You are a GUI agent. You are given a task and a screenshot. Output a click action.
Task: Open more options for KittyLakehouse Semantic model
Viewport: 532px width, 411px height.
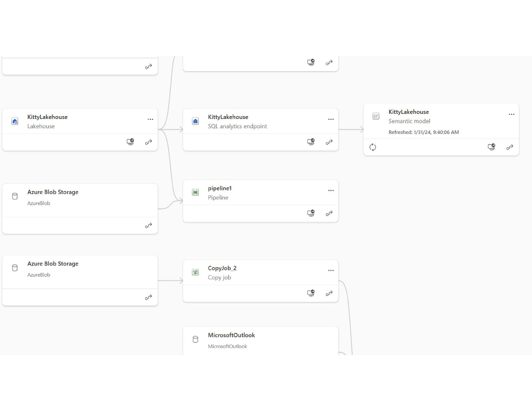pos(512,114)
